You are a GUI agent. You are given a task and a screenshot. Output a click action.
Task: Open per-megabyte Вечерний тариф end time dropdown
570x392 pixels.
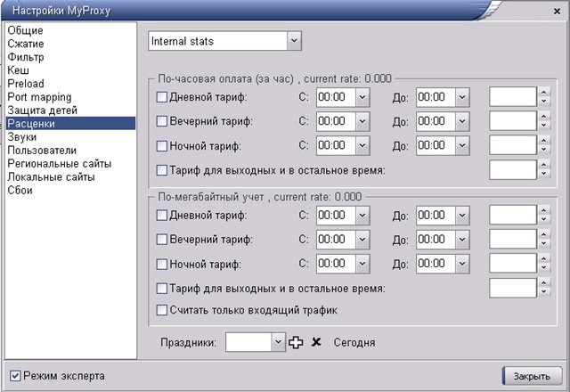click(x=462, y=240)
